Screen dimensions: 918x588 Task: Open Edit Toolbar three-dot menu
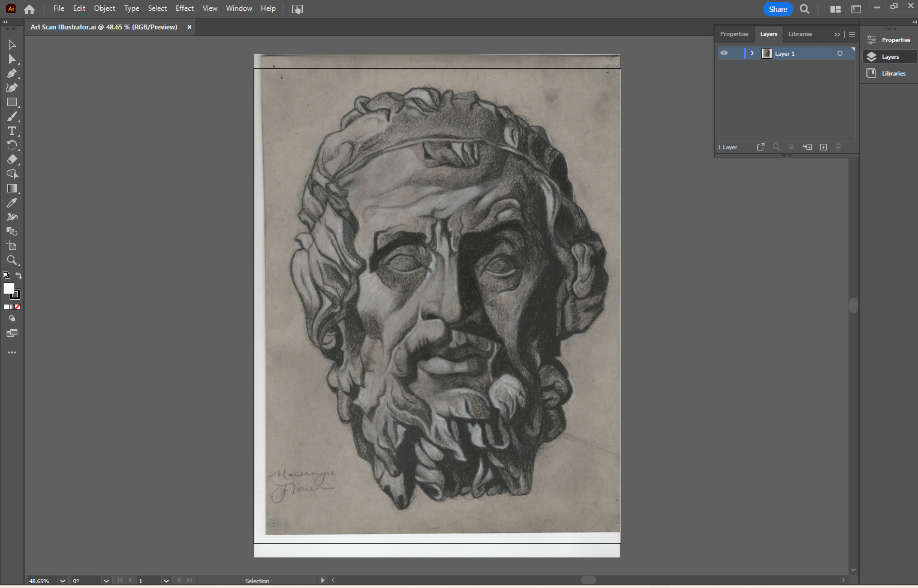[x=12, y=352]
